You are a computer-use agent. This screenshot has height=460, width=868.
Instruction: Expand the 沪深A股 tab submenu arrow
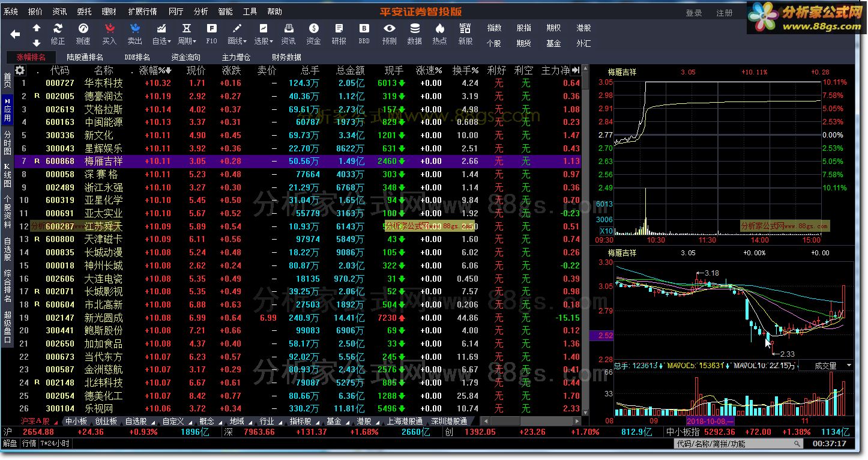(55, 422)
